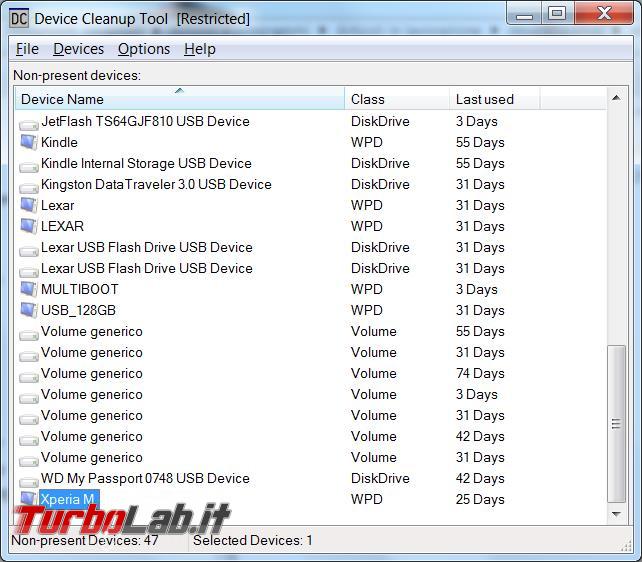Click the JetFlash TS64GJF810 drive icon
Screen dimensions: 642x562
(x=29, y=123)
